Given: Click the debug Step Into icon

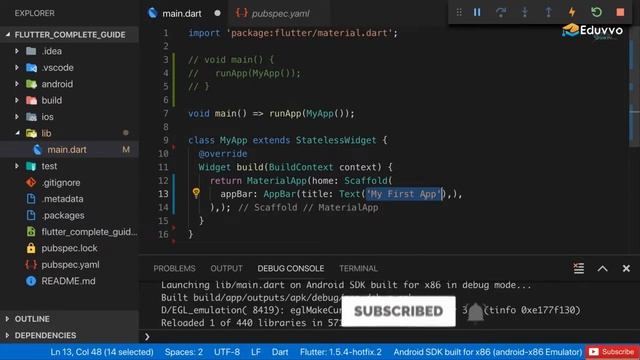Looking at the screenshot, I should [524, 12].
